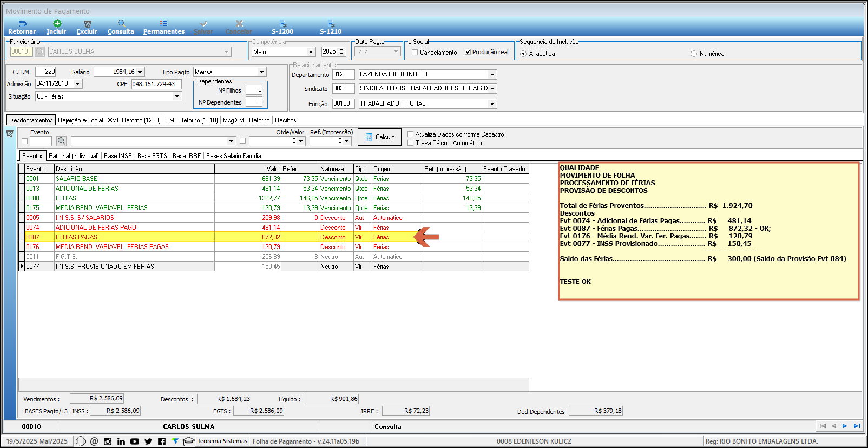This screenshot has width=868, height=448.
Task: Open the Base FGTS tab
Action: click(152, 156)
